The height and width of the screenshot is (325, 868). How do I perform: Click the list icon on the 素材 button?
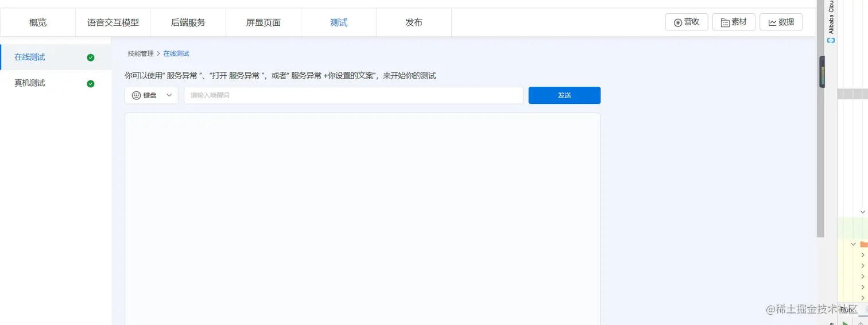coord(725,22)
